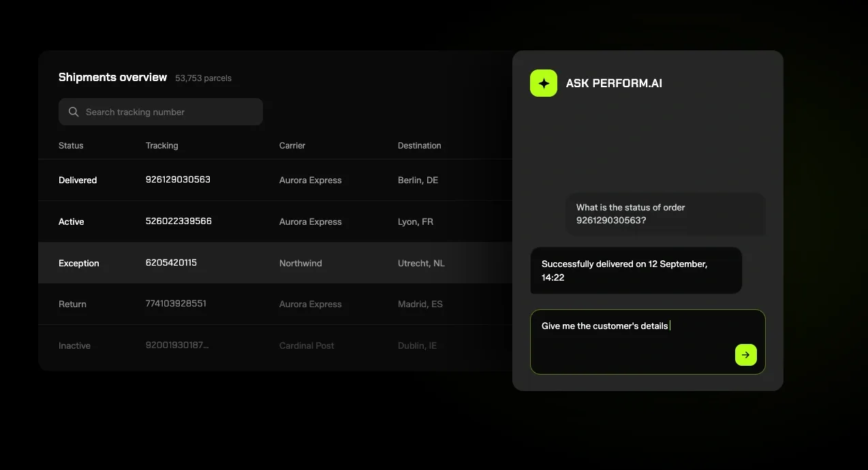Click Aurora Express in the Berlin row
This screenshot has width=868, height=470.
[x=311, y=181]
